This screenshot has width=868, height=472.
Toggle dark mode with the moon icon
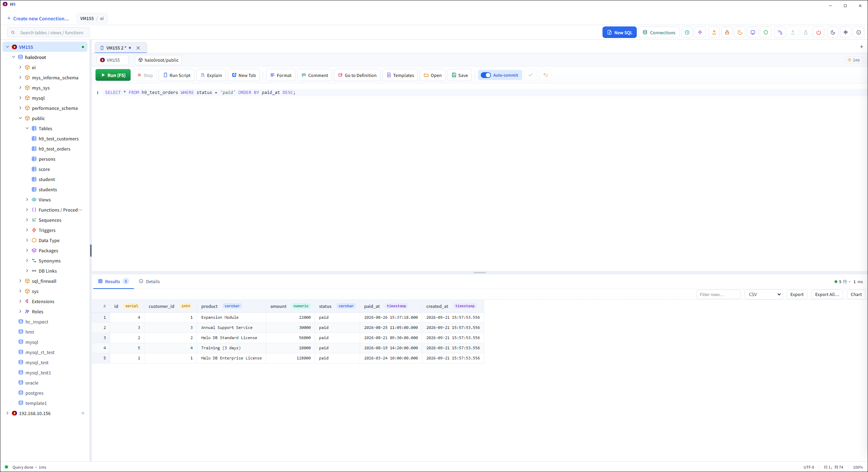[833, 33]
